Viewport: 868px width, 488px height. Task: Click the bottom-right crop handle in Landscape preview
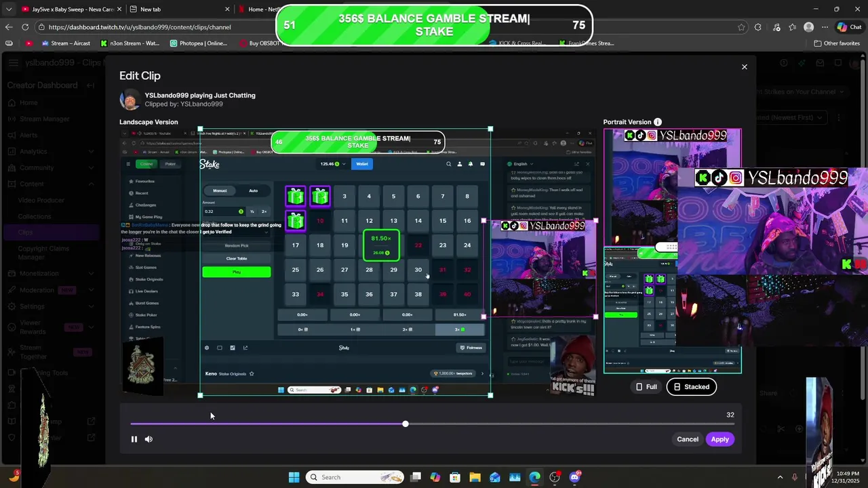point(490,395)
